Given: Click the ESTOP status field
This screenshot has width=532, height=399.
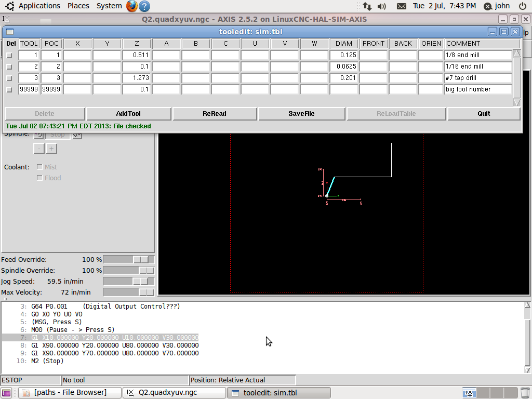Looking at the screenshot, I should click(x=31, y=380).
